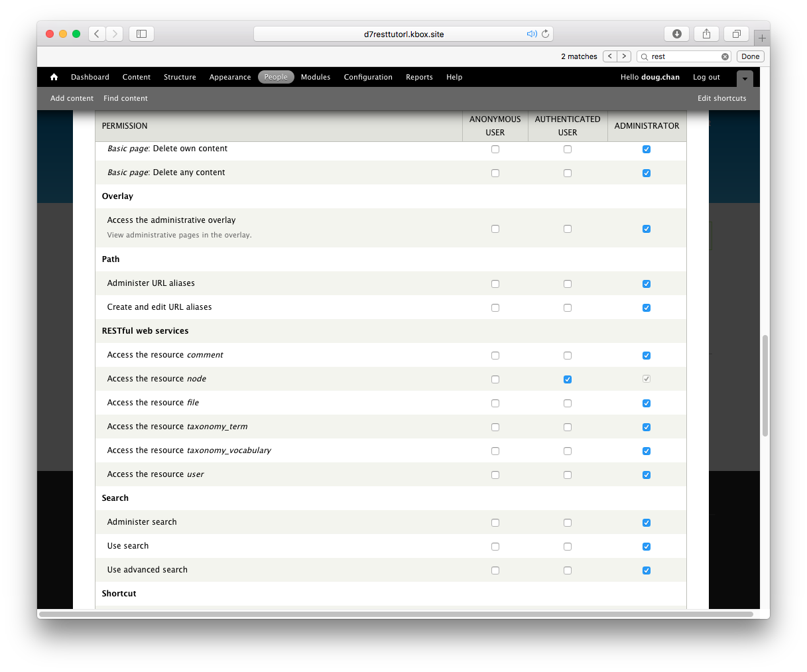Click into the find field containing 'rest'
The height and width of the screenshot is (672, 807).
(684, 56)
